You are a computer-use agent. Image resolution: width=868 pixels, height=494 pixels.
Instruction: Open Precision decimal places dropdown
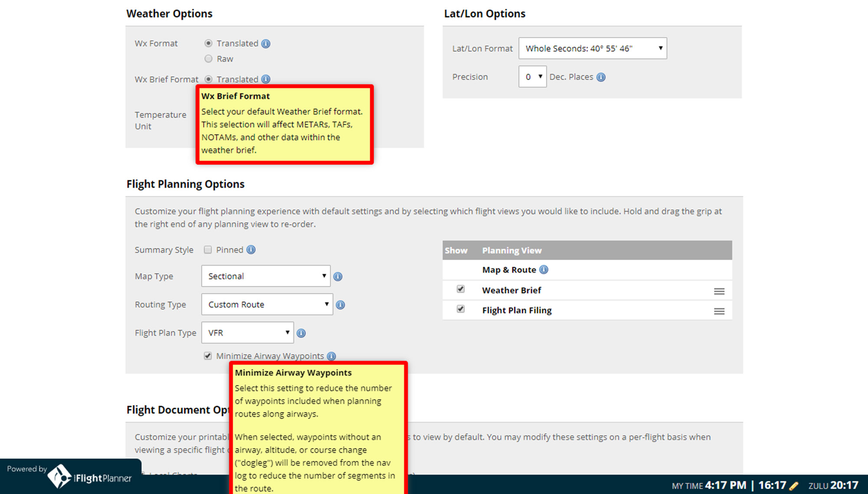532,77
